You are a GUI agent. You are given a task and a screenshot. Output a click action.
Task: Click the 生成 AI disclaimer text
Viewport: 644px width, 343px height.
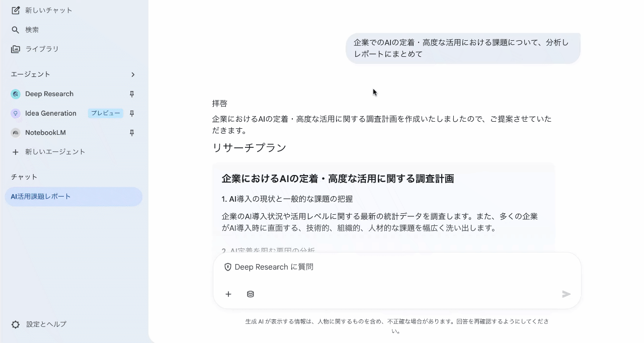point(397,326)
